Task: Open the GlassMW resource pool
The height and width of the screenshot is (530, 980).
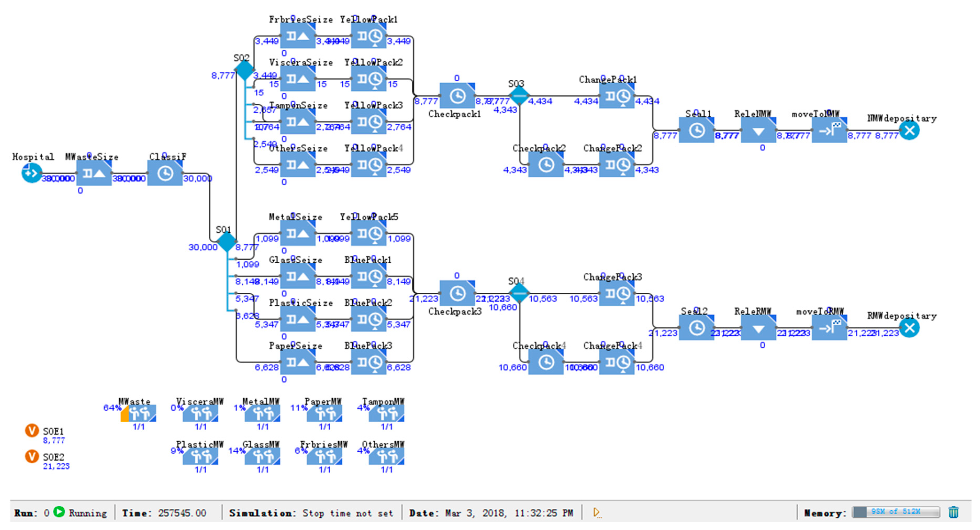Action: [x=263, y=457]
